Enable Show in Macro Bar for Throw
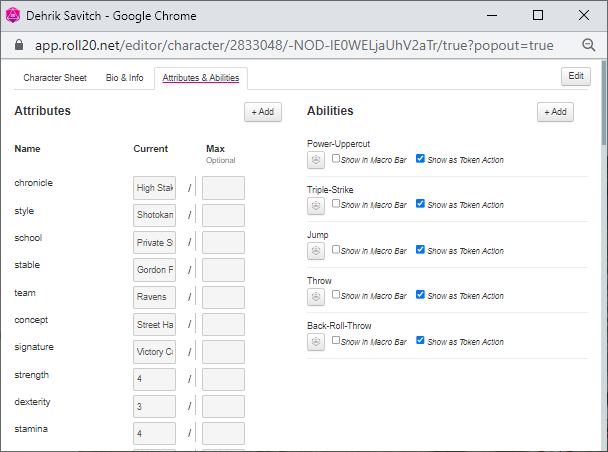The image size is (608, 452). 336,295
